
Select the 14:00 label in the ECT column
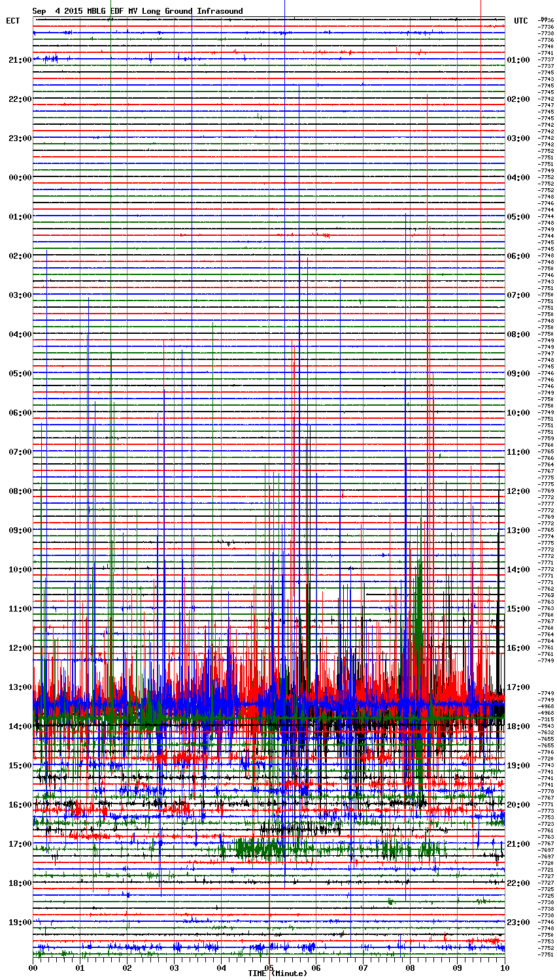click(x=20, y=727)
